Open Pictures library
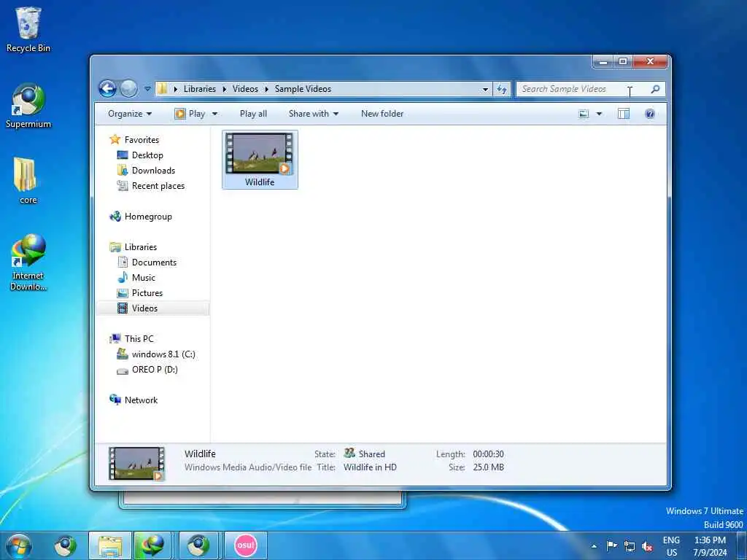 click(x=147, y=293)
